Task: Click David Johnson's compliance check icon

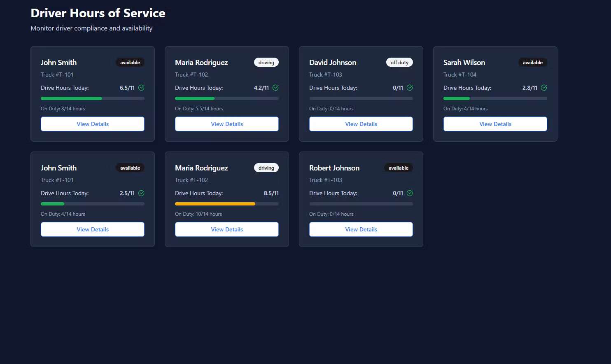Action: click(410, 88)
